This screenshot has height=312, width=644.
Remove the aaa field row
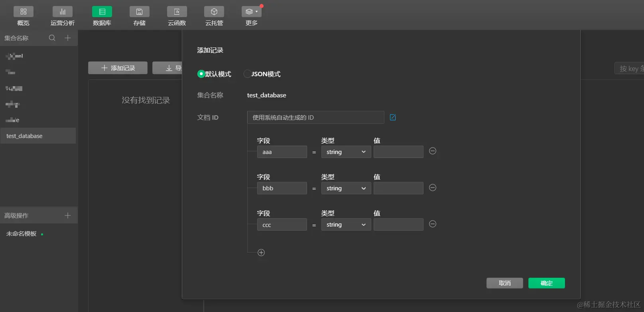click(433, 151)
